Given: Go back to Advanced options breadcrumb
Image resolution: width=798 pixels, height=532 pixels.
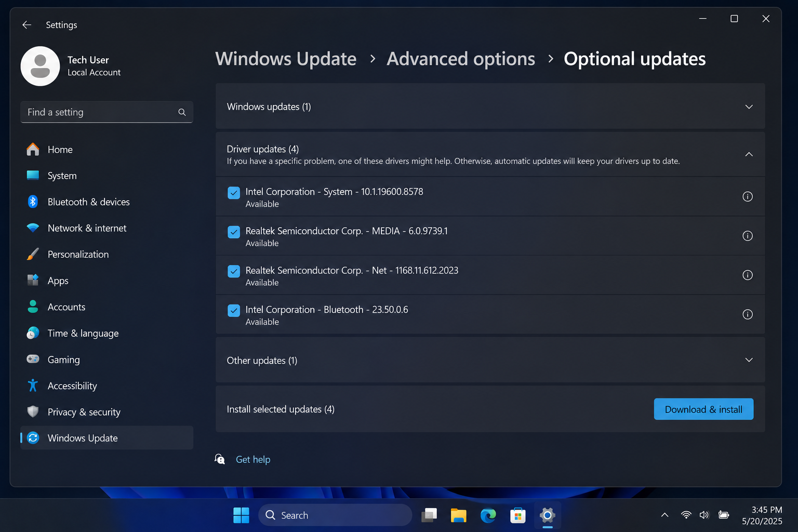Looking at the screenshot, I should point(461,59).
